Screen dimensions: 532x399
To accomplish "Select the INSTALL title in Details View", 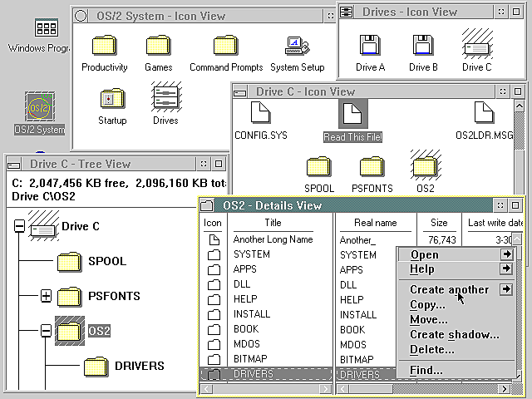I will [252, 314].
